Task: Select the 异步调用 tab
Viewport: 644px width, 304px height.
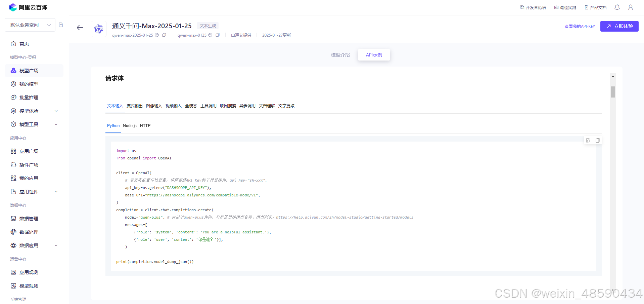Action: point(247,106)
